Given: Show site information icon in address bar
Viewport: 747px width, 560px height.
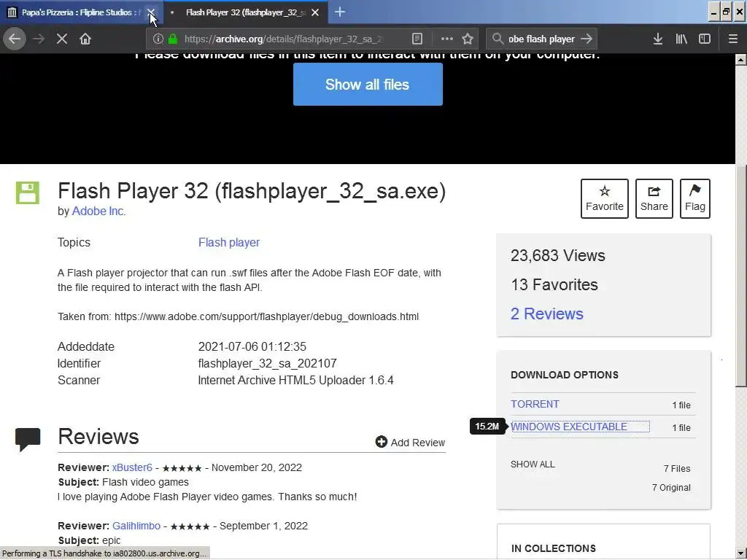Looking at the screenshot, I should point(158,39).
